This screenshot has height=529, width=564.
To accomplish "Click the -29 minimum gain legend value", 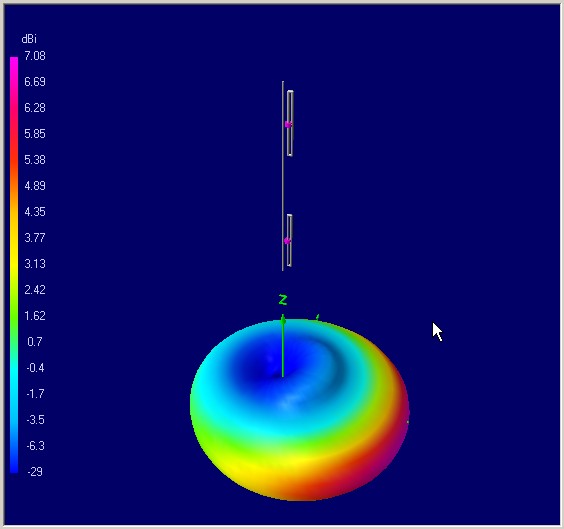I will coord(35,471).
